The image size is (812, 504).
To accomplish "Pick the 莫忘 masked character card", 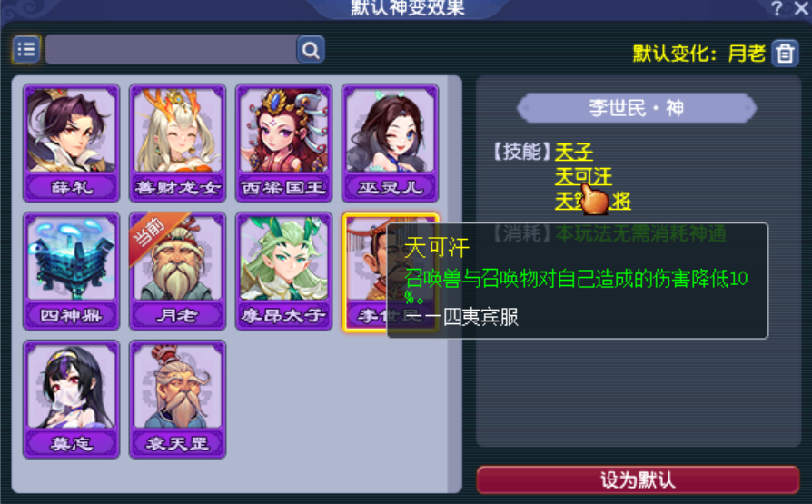I will (72, 400).
